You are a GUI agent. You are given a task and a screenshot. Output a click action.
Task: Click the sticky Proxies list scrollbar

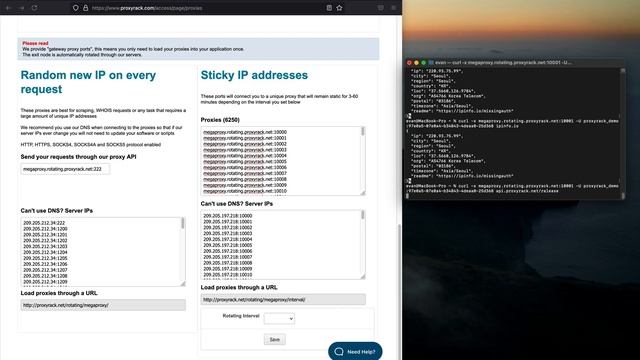(x=362, y=131)
